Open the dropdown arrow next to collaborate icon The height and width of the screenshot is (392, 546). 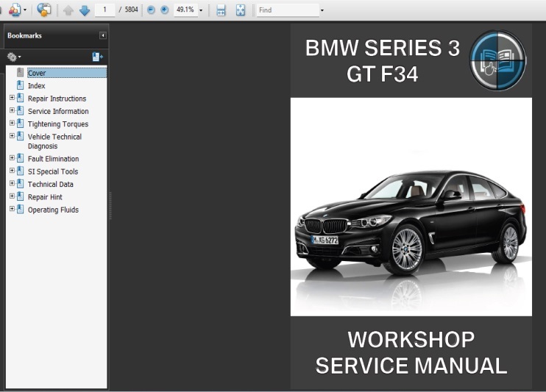25,10
